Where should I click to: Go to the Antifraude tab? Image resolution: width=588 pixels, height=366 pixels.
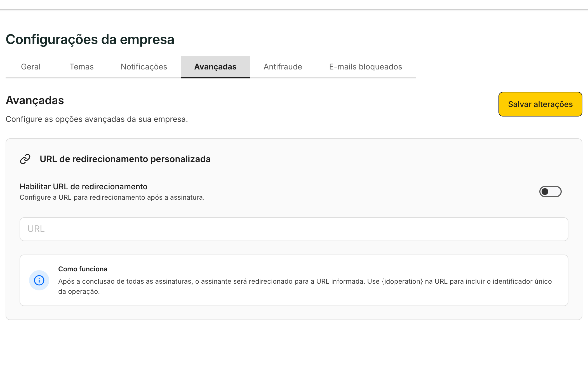click(283, 67)
